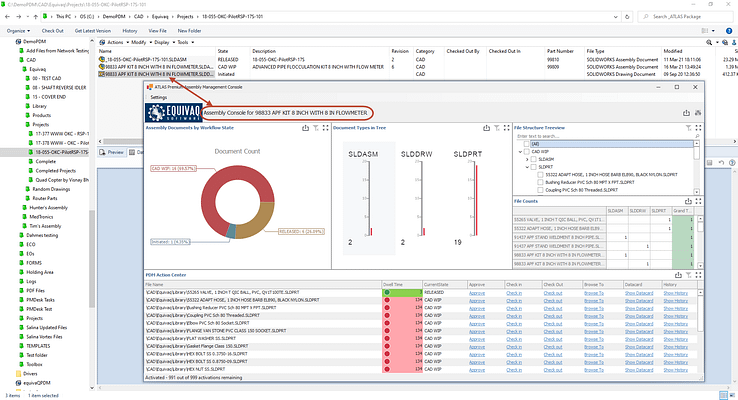Click the PDM search icon above file list
Viewport: 738px width, 400px height.
[709, 42]
